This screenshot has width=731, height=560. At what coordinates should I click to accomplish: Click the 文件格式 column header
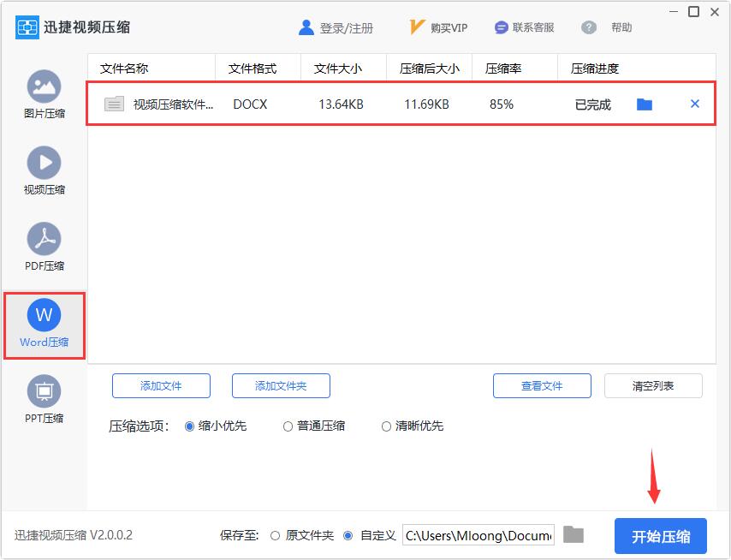tap(253, 69)
